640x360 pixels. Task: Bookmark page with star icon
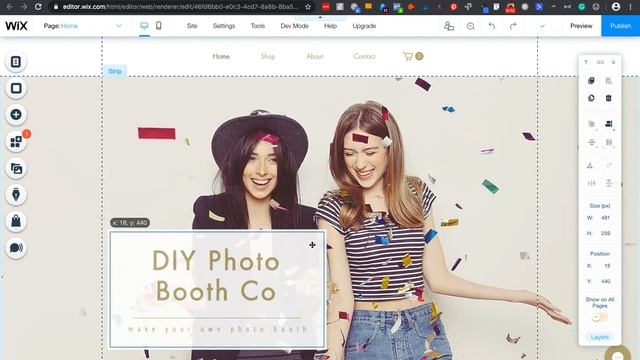tap(308, 7)
